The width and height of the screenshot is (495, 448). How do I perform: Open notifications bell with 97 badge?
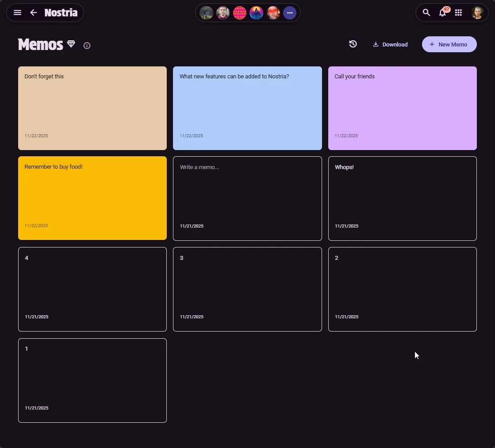point(442,13)
